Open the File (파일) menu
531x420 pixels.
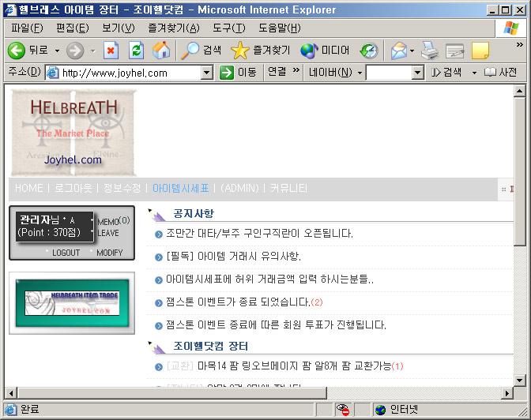27,28
